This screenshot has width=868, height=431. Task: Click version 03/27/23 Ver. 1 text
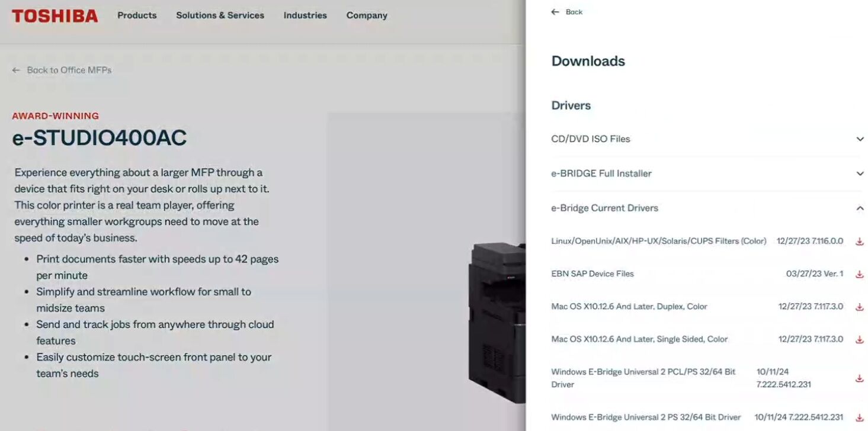click(x=815, y=274)
